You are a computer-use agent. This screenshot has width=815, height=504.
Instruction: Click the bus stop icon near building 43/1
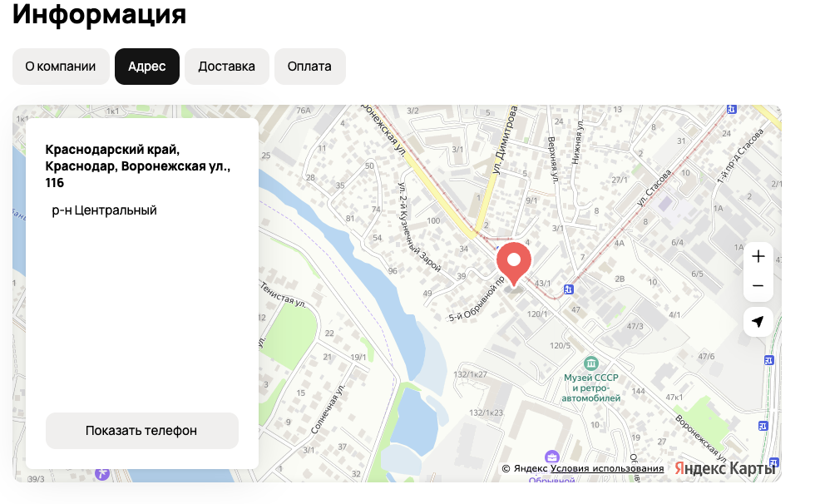point(569,289)
